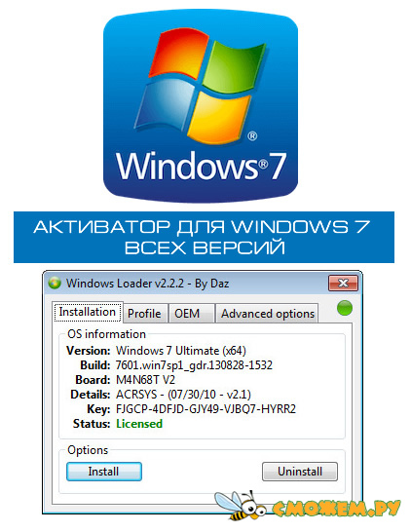Open the OEM tab
Screen dimensions: 411x532
click(x=187, y=314)
